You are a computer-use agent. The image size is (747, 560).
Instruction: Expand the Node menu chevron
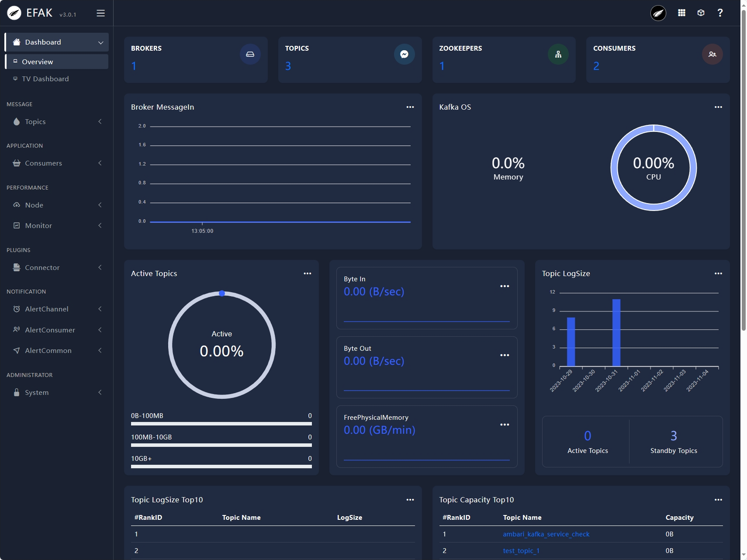[x=100, y=205]
